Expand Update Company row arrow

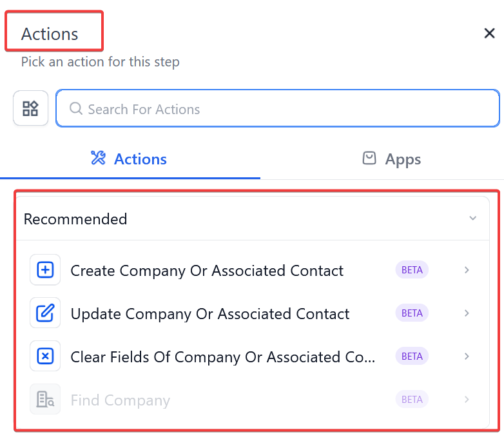(467, 313)
